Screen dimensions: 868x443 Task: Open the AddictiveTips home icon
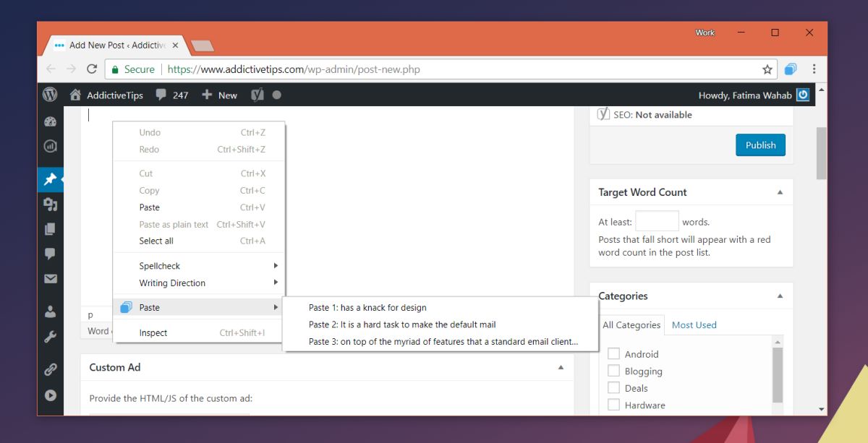click(75, 95)
